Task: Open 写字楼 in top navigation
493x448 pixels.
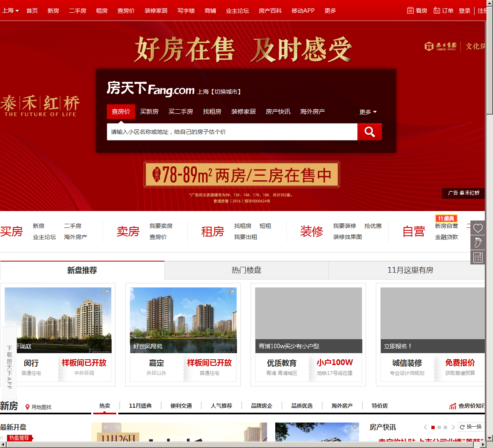Action: click(x=186, y=11)
